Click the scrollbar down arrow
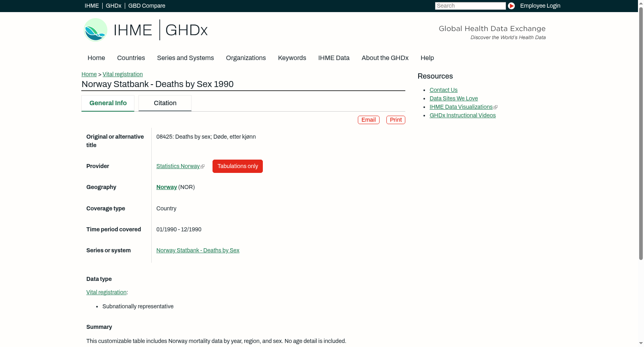This screenshot has height=347, width=644. [641, 343]
